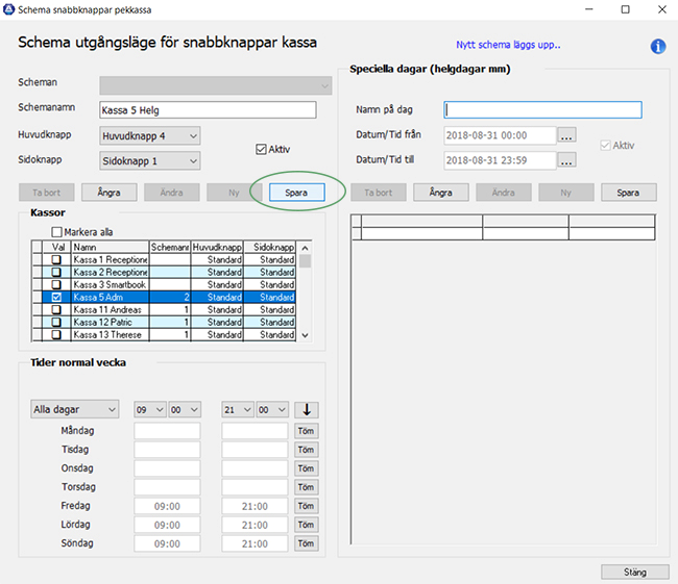Open the blue information icon

coord(658,46)
